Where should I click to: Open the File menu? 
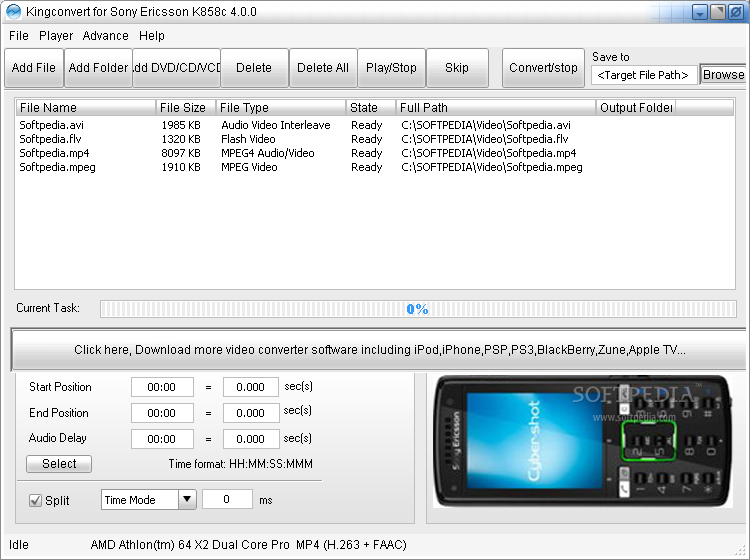19,36
